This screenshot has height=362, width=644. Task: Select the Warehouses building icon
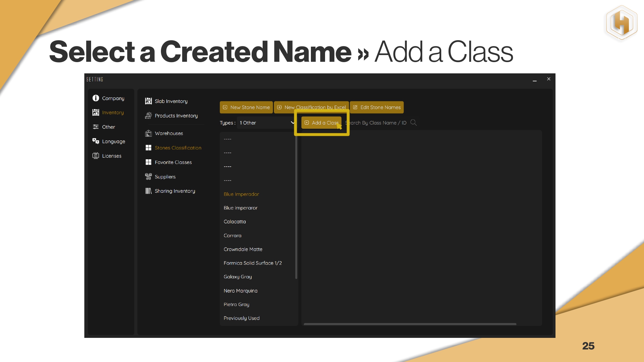[148, 133]
